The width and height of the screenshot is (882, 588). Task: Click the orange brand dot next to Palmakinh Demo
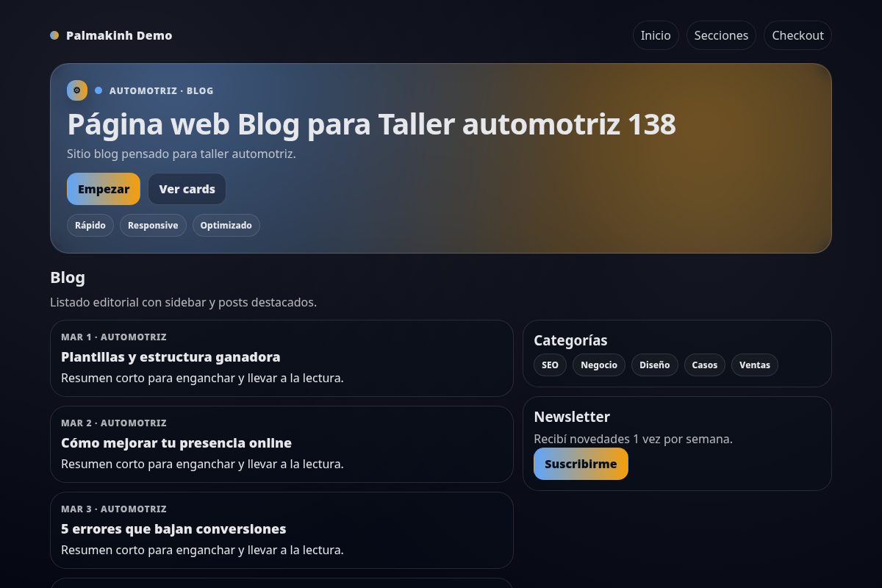[54, 35]
